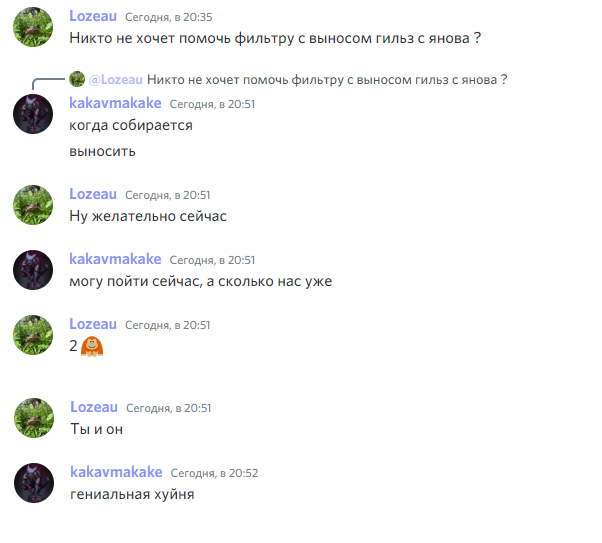Viewport: 602px width, 543px height.
Task: Select the @Lozeau mention in the reply preview
Action: tap(116, 79)
